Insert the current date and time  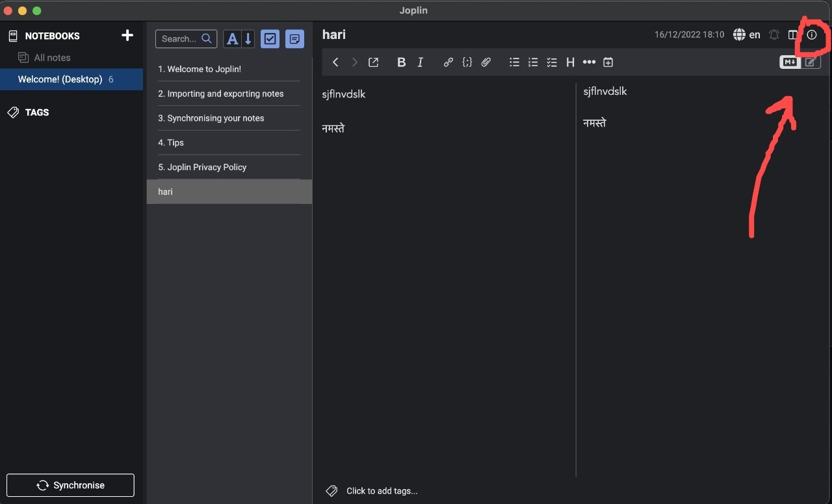608,62
